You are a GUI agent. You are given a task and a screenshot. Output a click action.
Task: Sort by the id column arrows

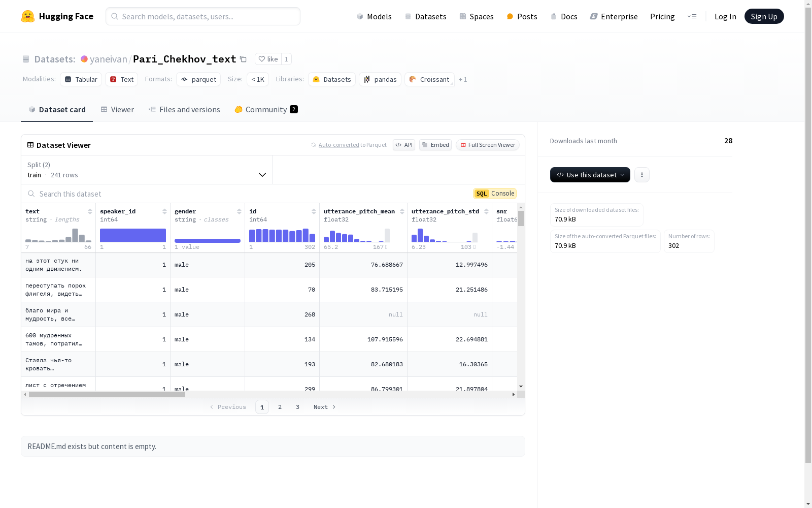click(314, 211)
